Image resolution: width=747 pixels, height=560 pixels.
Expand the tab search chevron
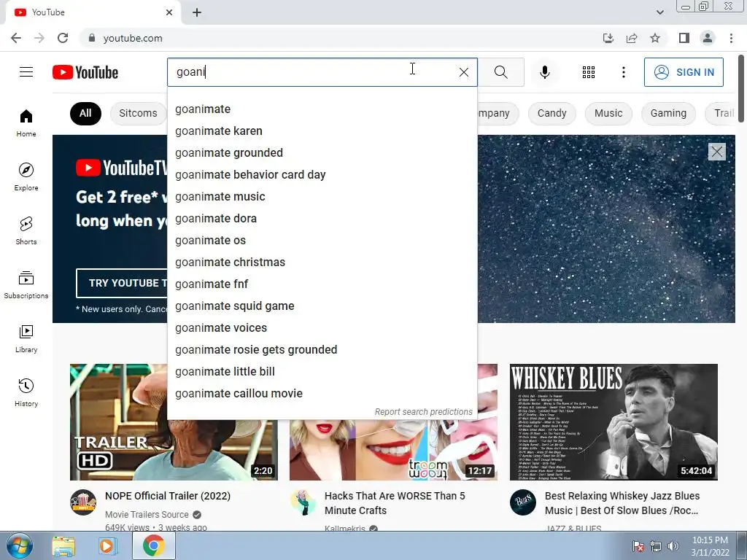[x=659, y=12]
